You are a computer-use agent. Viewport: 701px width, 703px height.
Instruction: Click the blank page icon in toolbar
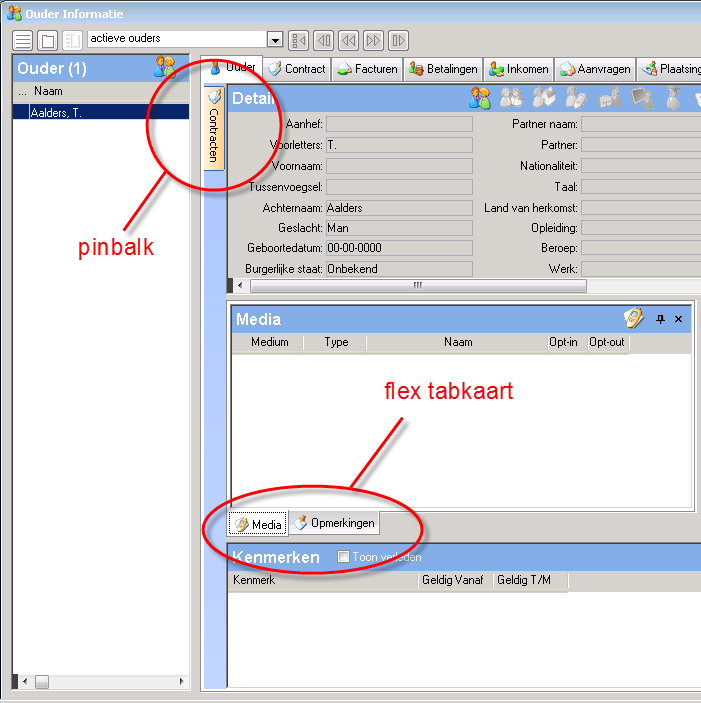pos(47,40)
